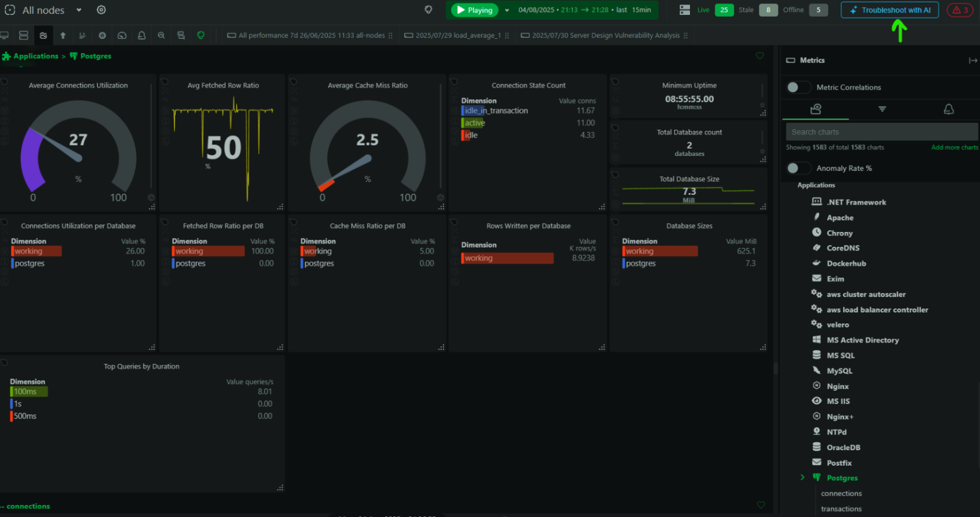Click the Add more charts link
The image size is (980, 517).
955,148
